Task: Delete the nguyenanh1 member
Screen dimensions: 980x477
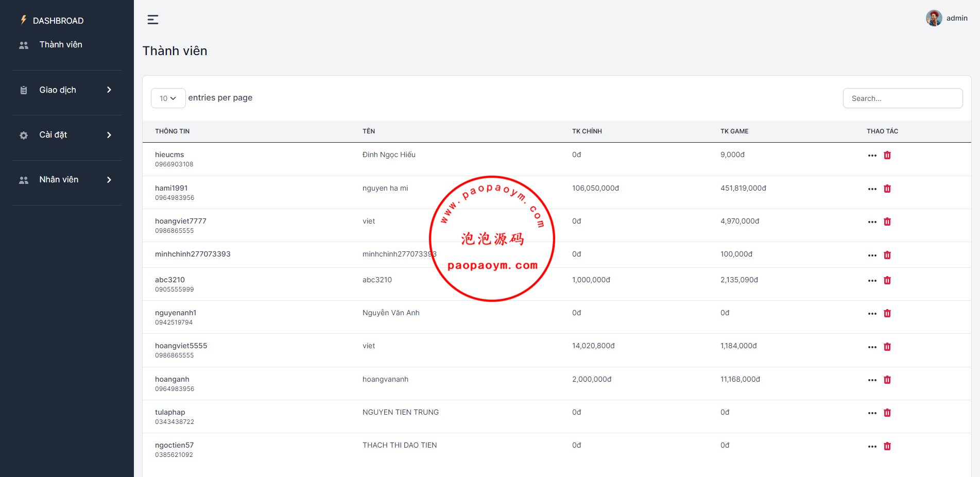Action: [887, 313]
